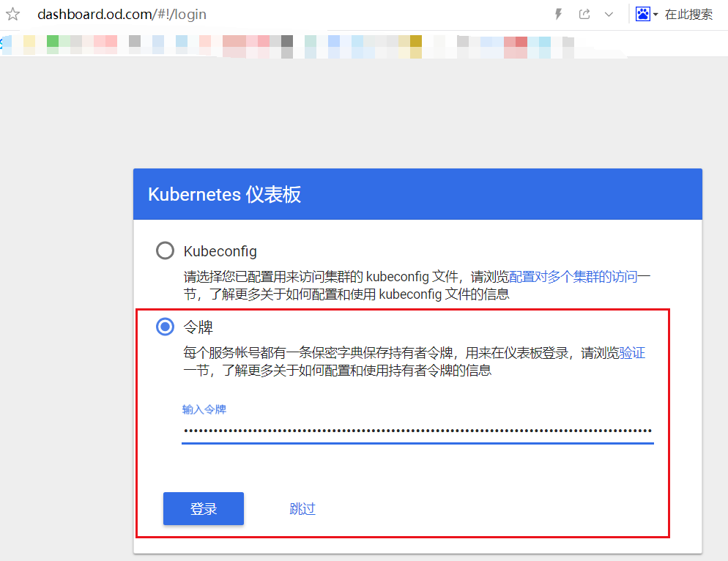Click the lightning bolt speed mode icon
728x561 pixels.
[559, 14]
